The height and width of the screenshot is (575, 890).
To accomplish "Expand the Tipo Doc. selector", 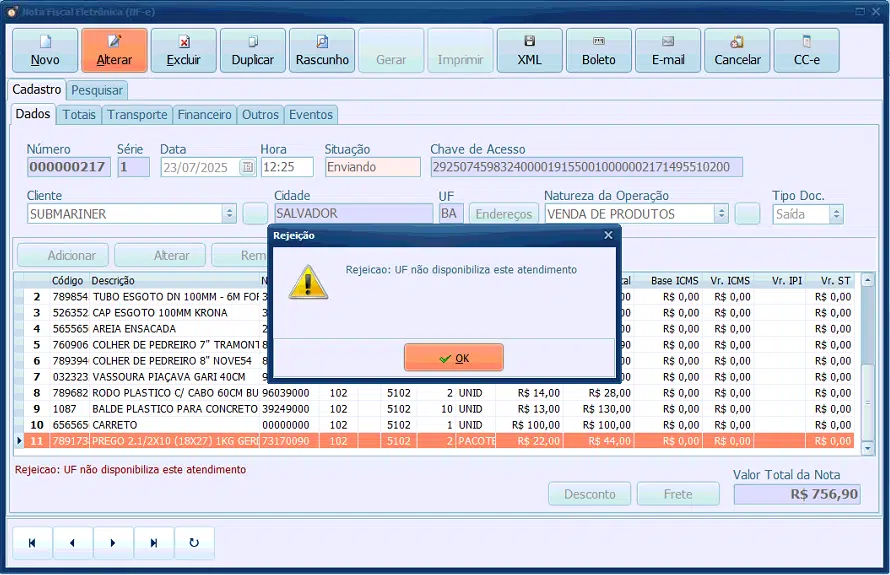I will 836,214.
